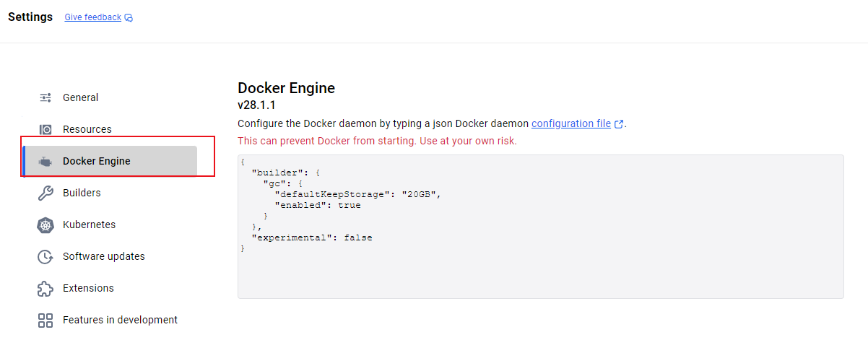Click the external link icon after configuration file

[619, 124]
